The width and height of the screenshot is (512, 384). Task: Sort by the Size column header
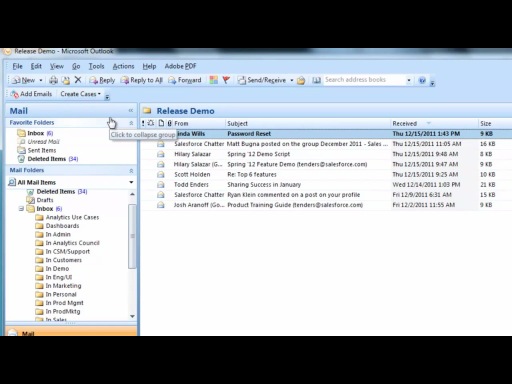[x=495, y=123]
